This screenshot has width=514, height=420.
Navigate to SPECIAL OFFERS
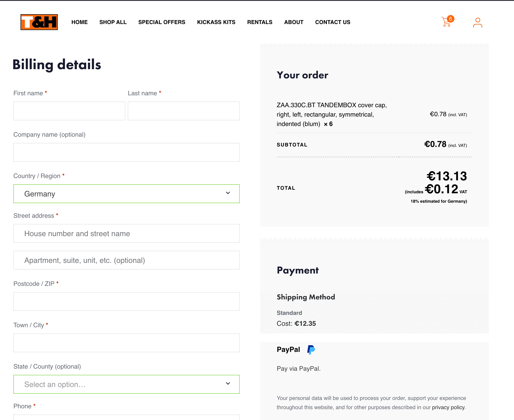point(161,22)
